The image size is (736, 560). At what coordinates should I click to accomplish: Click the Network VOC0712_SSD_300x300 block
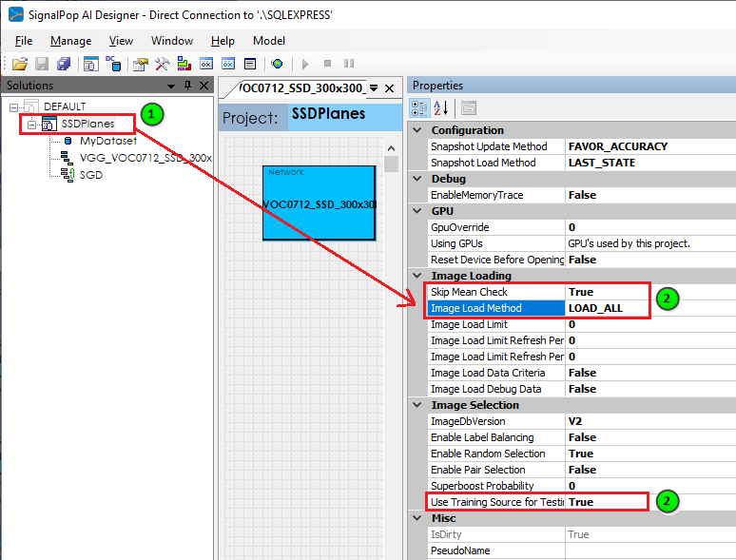(320, 203)
